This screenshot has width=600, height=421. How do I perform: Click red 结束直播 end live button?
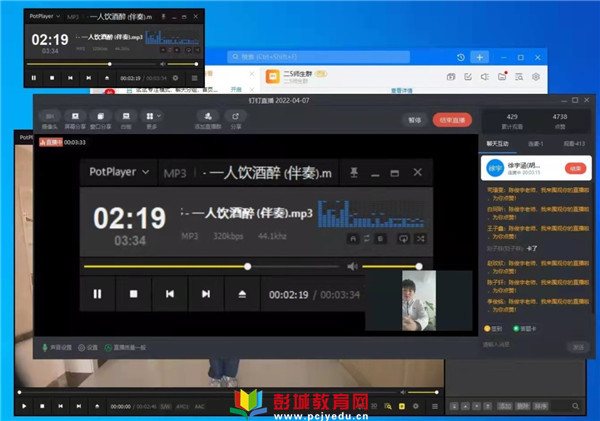452,120
